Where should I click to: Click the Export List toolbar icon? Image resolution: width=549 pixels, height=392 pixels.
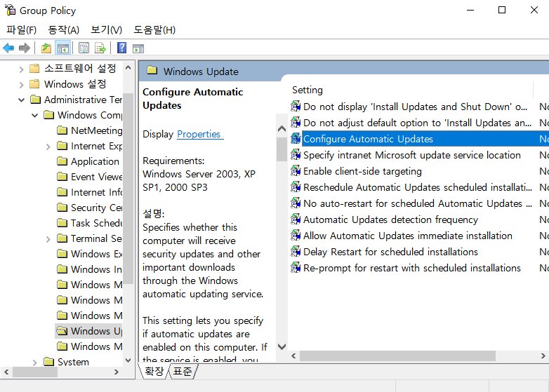pos(100,48)
